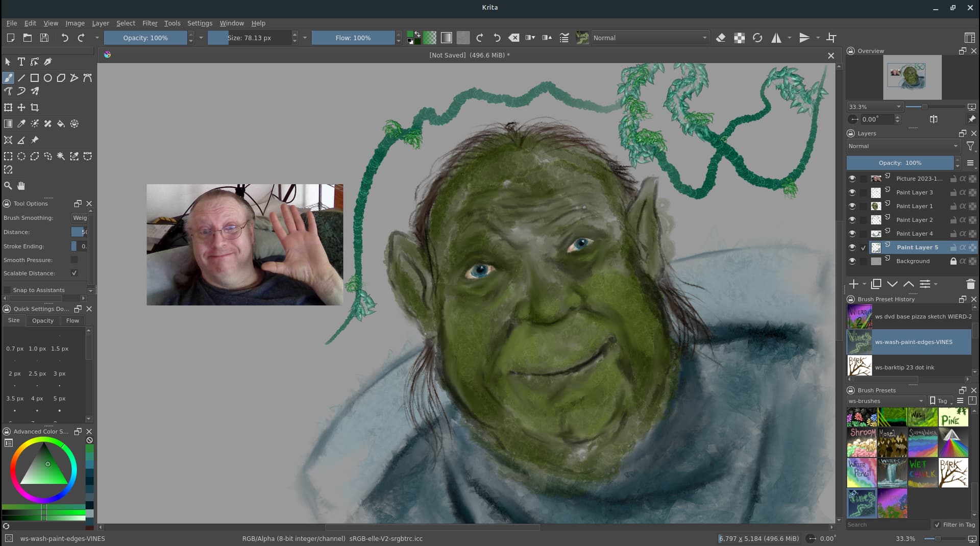Image resolution: width=980 pixels, height=546 pixels.
Task: Select the Color Sampler eyedropper tool
Action: pyautogui.click(x=21, y=124)
